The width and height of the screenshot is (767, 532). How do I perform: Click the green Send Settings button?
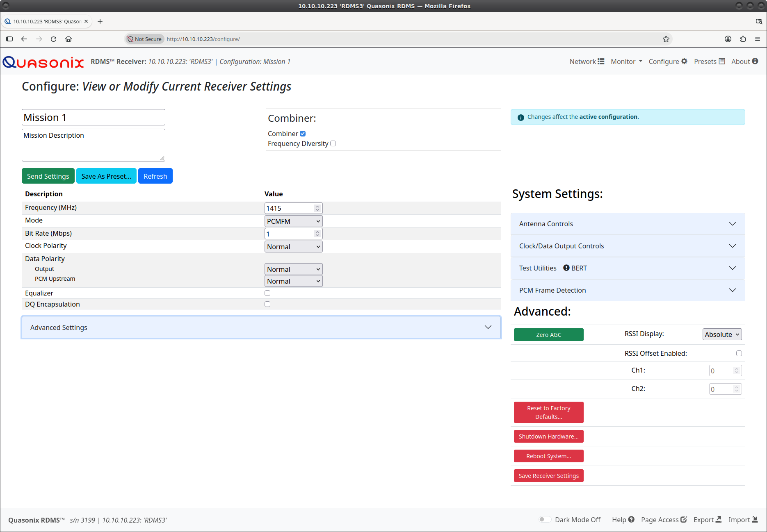tap(48, 176)
